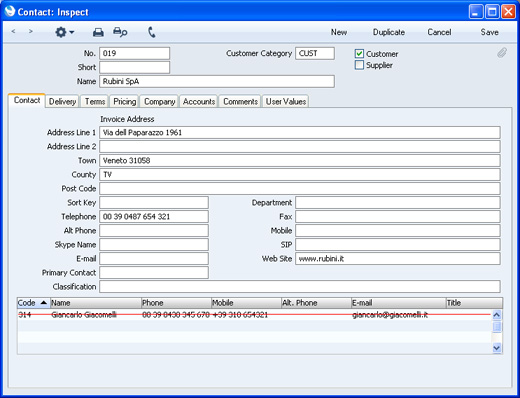The height and width of the screenshot is (398, 520).
Task: Sort contacts by Code column header
Action: click(x=33, y=303)
